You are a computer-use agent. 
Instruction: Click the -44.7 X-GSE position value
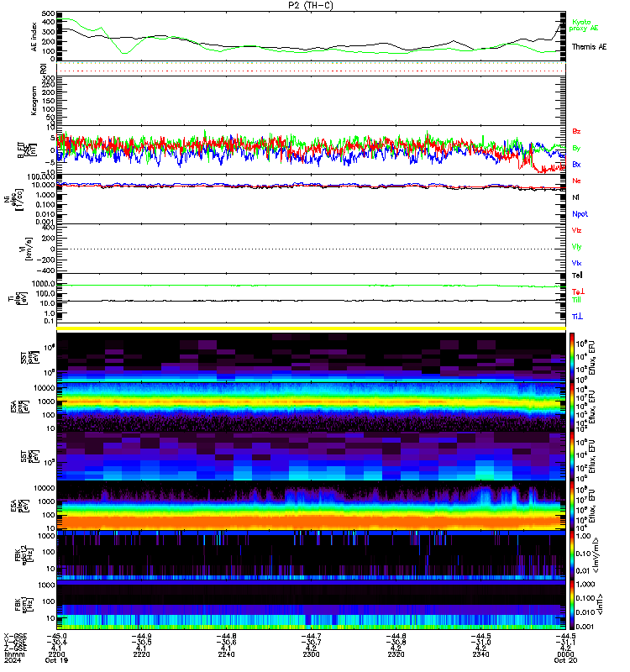tap(311, 636)
